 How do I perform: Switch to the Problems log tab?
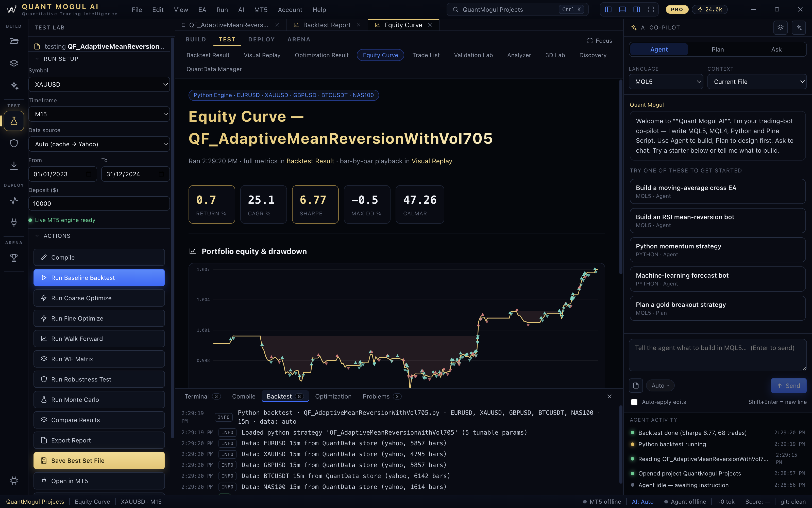coord(382,396)
